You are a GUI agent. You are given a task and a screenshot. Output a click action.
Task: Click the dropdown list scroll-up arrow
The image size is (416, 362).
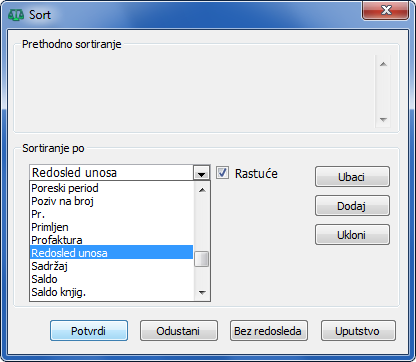coord(202,190)
